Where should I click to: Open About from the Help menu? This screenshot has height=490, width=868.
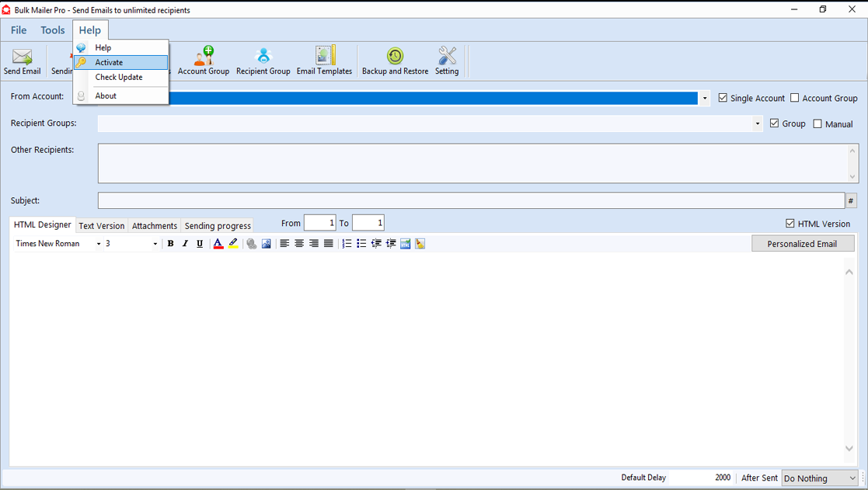coord(121,96)
